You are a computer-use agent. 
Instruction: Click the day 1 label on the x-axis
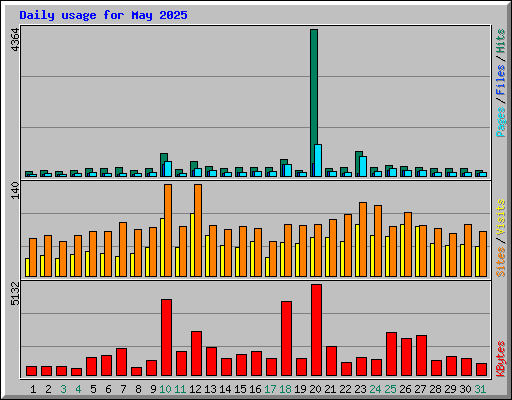pos(33,389)
